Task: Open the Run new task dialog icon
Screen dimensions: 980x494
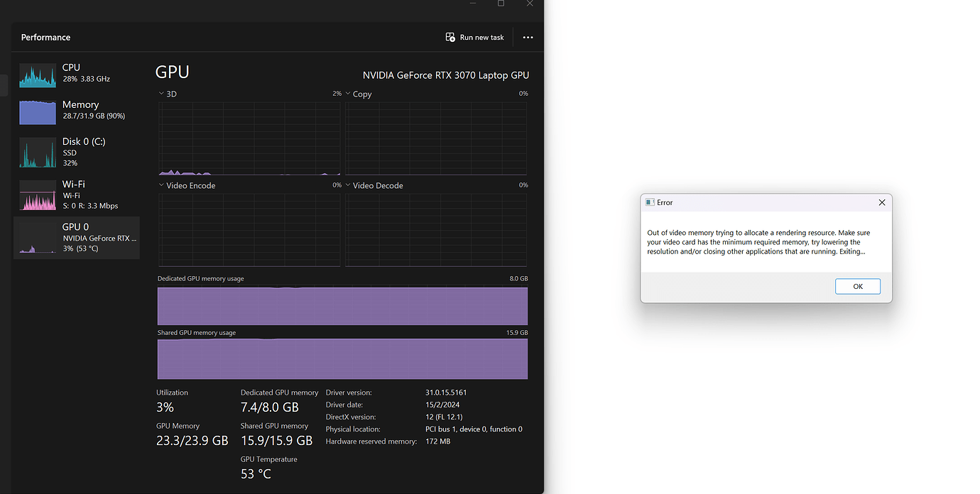Action: (450, 37)
